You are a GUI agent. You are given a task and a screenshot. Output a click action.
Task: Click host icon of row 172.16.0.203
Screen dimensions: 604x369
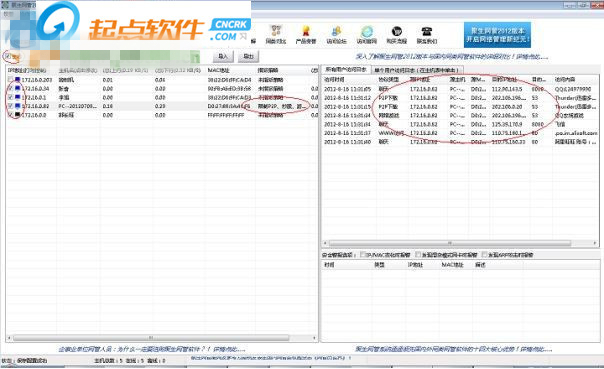[x=17, y=79]
